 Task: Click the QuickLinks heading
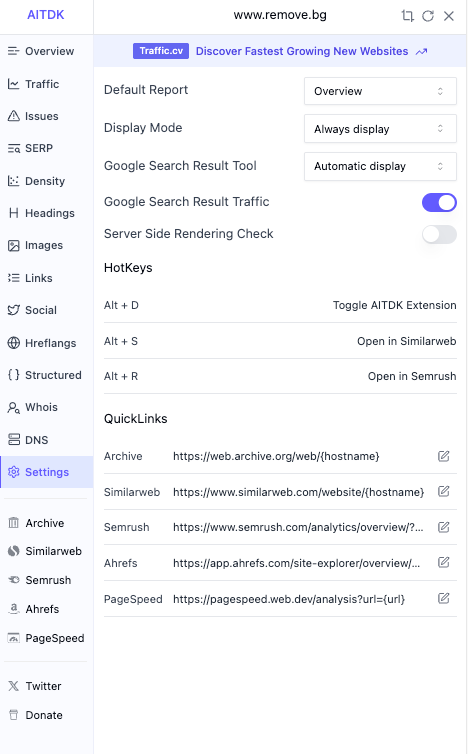(136, 419)
